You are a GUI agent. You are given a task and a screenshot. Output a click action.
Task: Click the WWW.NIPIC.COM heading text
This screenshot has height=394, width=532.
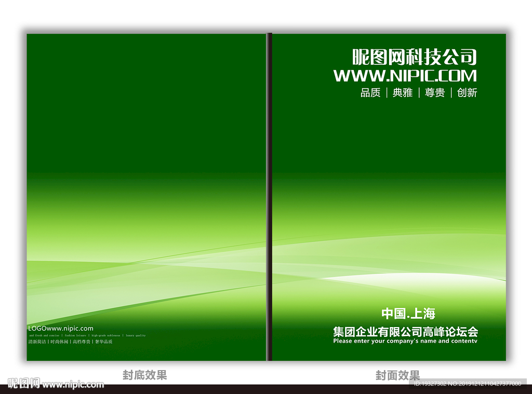pos(405,76)
